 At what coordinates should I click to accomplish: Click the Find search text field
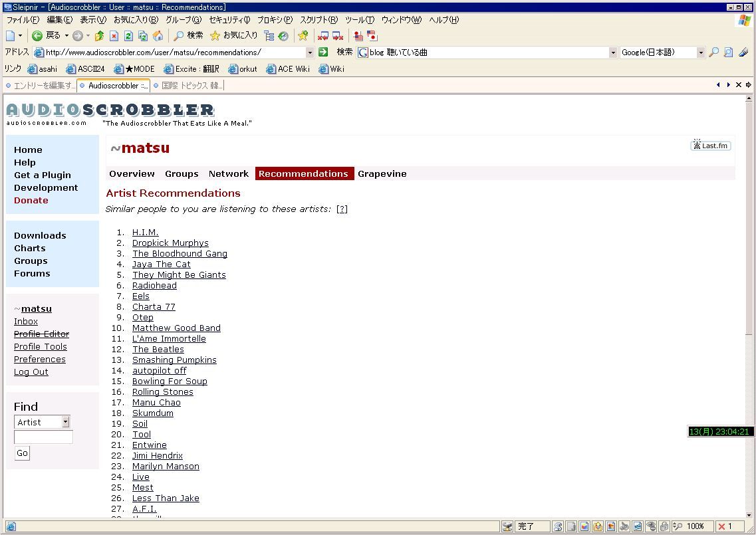(43, 437)
